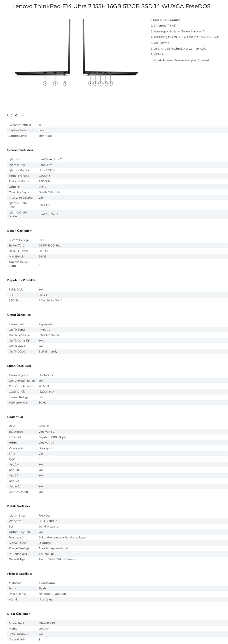Select the 'Onaltı Çekirdek' core count value
Screen dimensions: 228x644
(x=49, y=193)
